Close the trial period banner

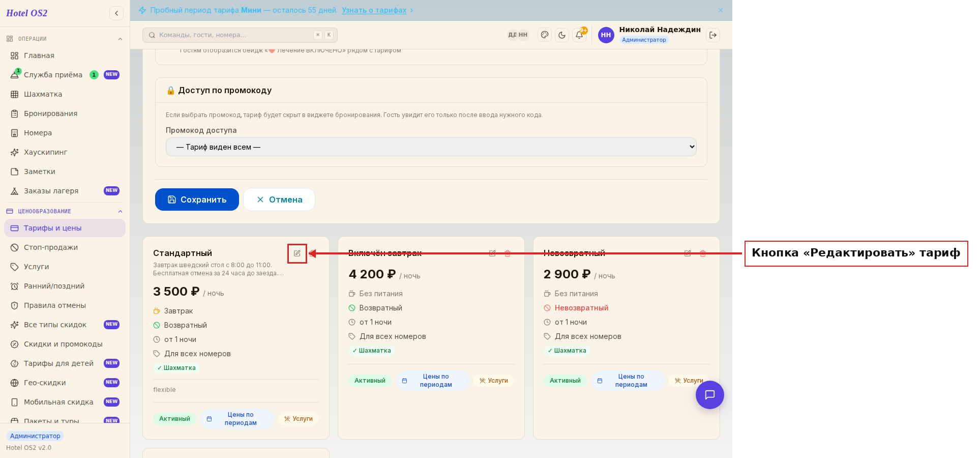coord(721,10)
